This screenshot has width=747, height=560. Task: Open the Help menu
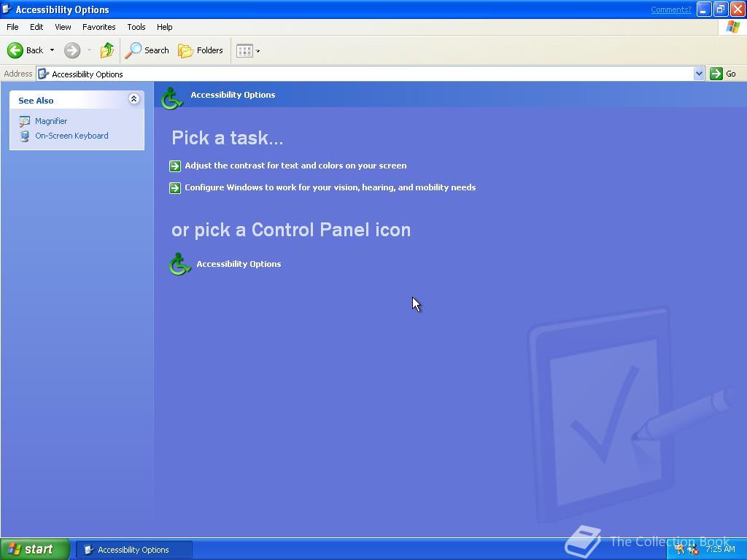[164, 27]
